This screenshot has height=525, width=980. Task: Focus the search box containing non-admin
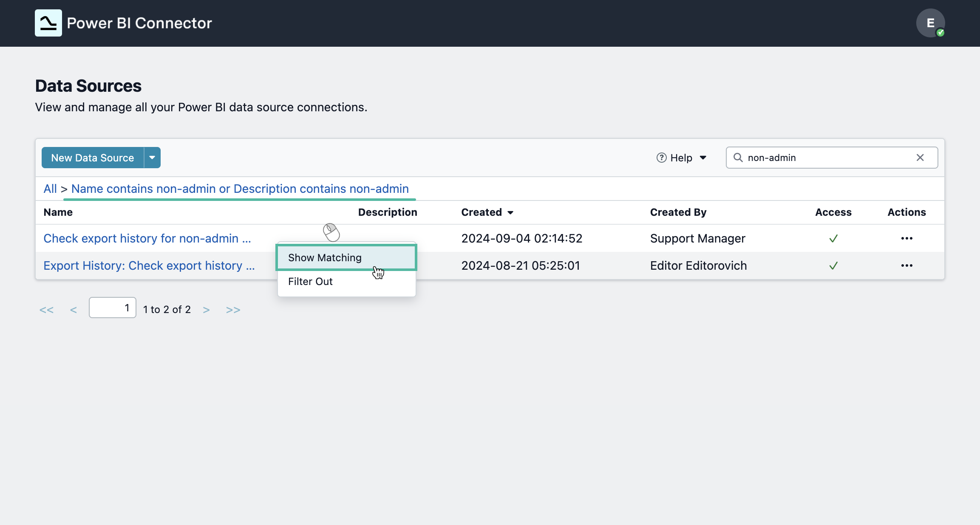coord(832,158)
